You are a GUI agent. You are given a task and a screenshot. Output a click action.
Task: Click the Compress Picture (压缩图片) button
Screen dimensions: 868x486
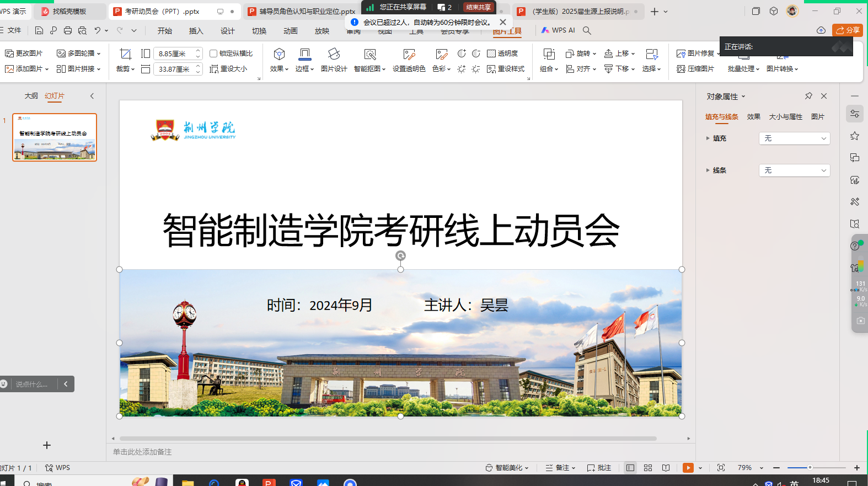pyautogui.click(x=695, y=69)
